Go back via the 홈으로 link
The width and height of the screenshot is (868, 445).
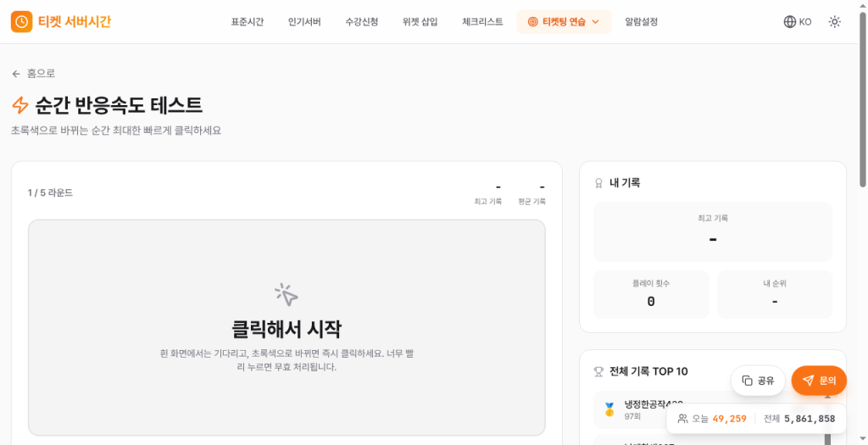point(33,74)
